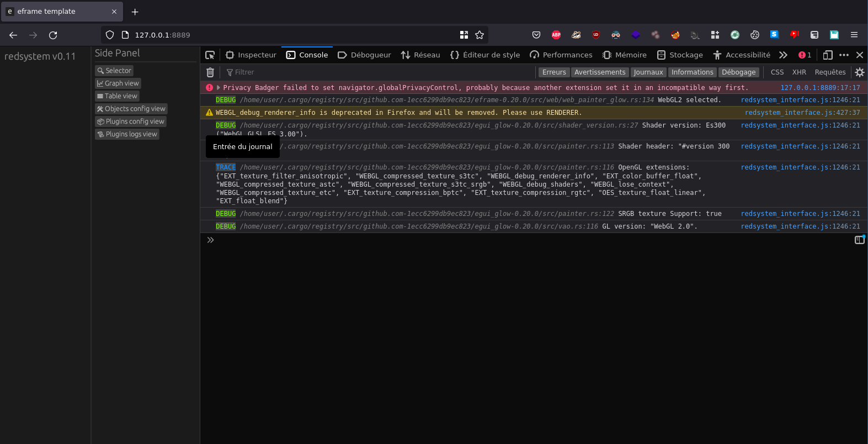Go back with the left arrow
868x444 pixels.
click(13, 35)
